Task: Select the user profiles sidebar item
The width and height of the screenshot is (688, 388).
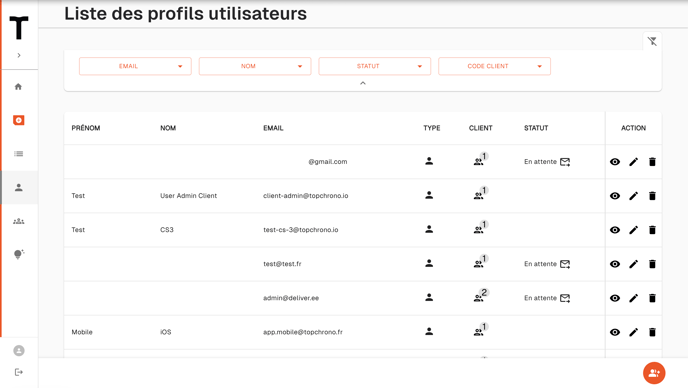Action: pyautogui.click(x=18, y=187)
